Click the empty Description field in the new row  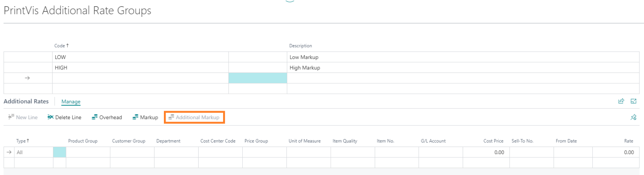click(463, 78)
